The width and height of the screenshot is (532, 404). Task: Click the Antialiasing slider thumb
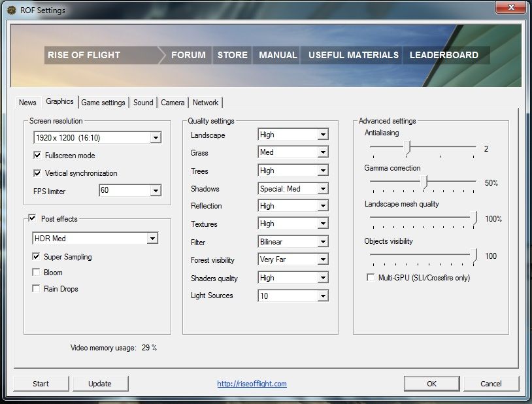(x=408, y=147)
